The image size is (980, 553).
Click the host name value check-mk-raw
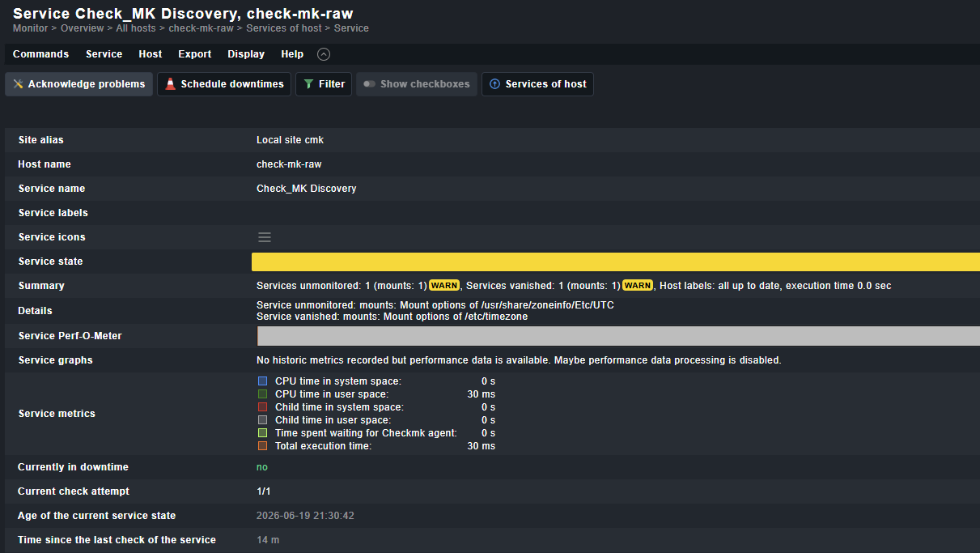click(289, 164)
